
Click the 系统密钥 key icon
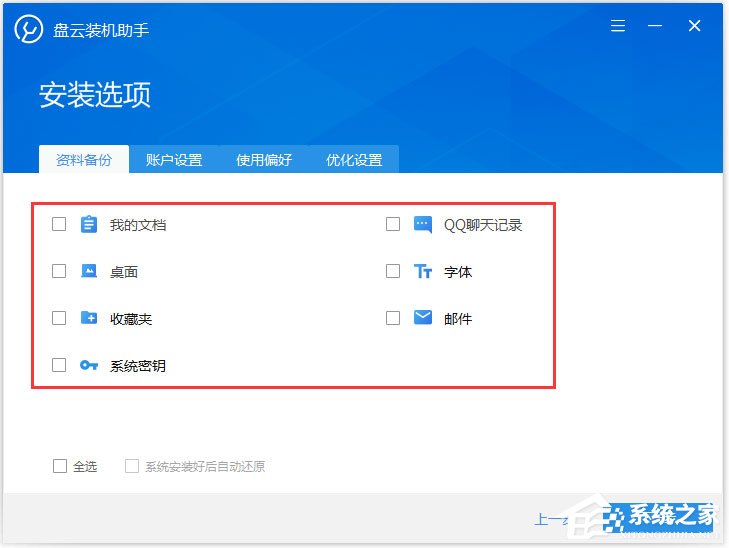click(x=89, y=366)
